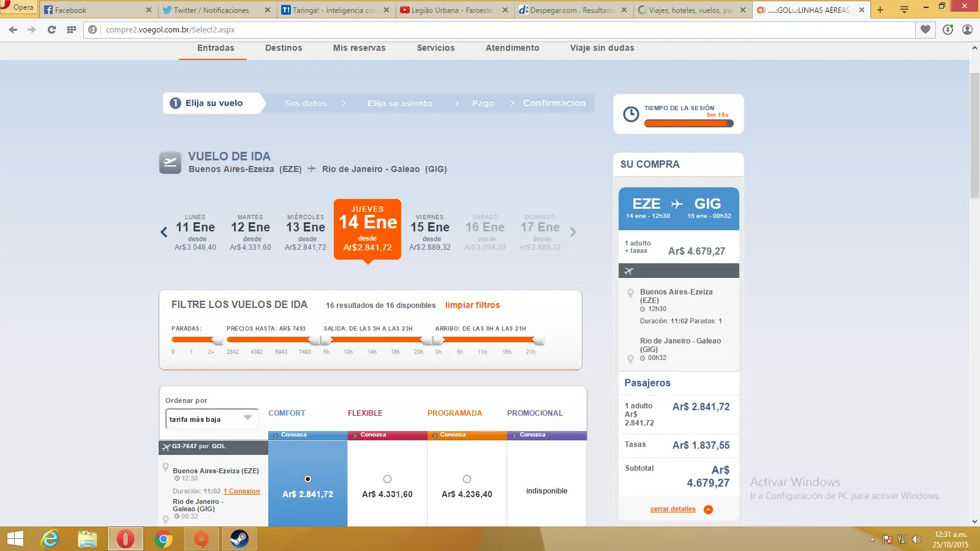The height and width of the screenshot is (551, 980).
Task: Click the Arribo slider's right handle
Action: coord(538,340)
